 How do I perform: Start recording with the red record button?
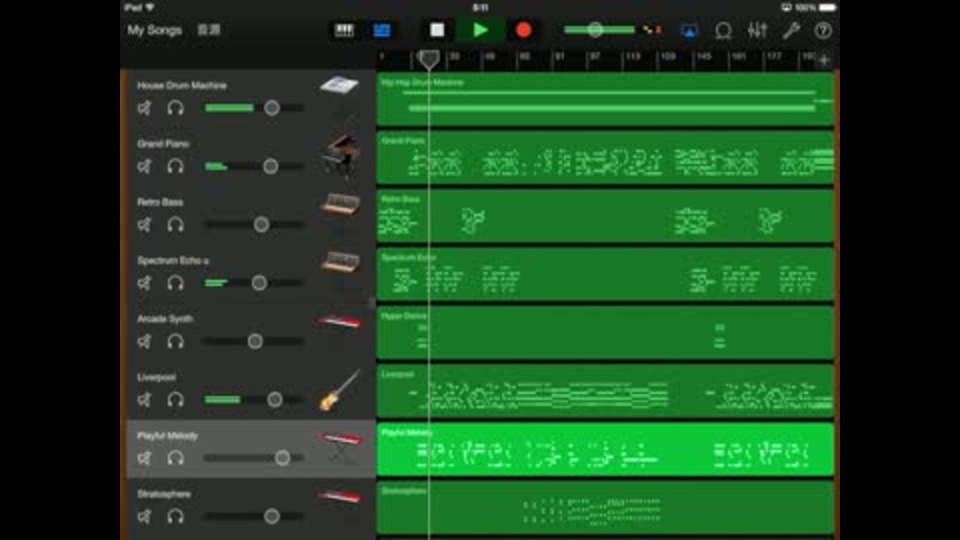pyautogui.click(x=523, y=30)
